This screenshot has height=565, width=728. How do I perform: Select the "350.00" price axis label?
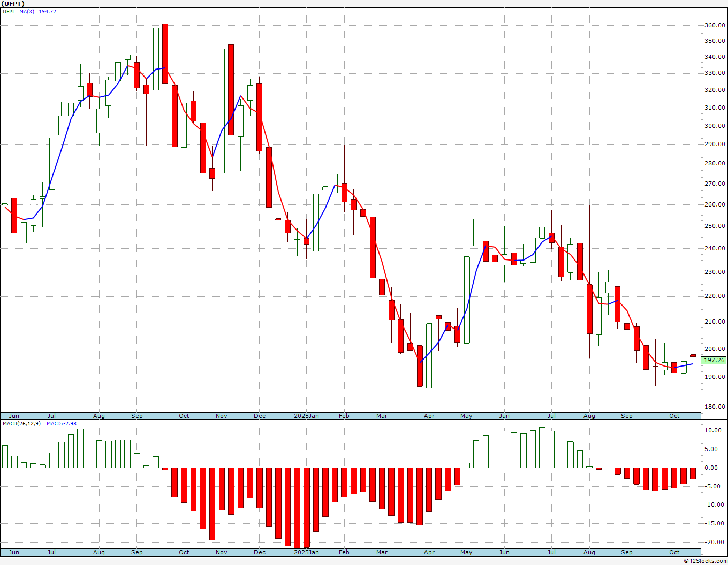tap(715, 41)
